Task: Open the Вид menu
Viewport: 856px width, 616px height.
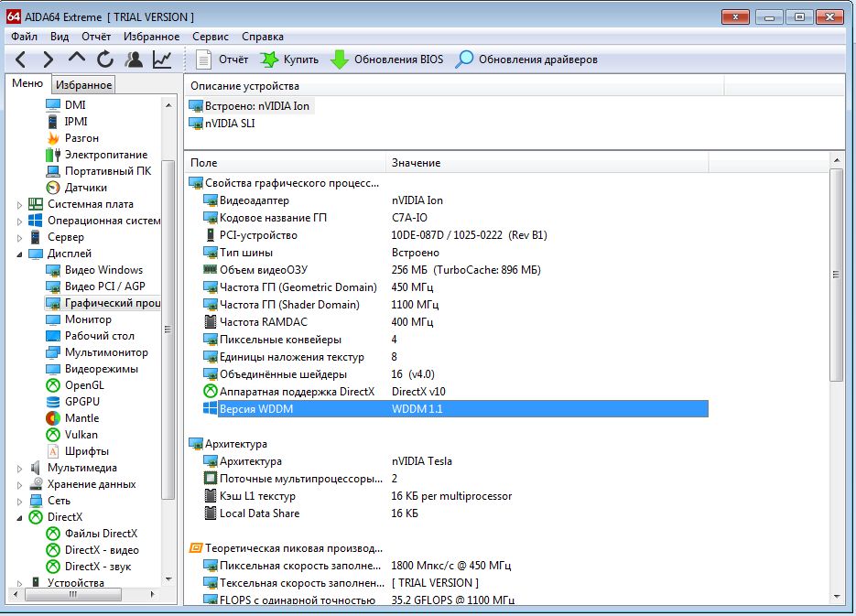Action: pyautogui.click(x=60, y=37)
